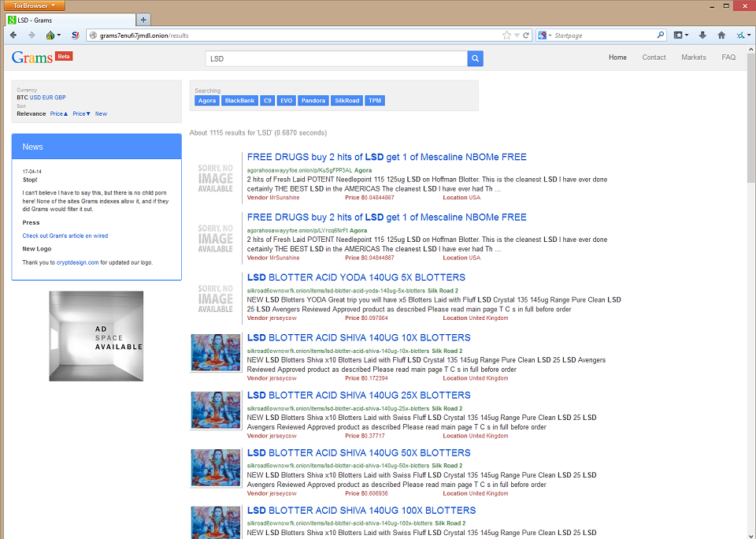Image resolution: width=756 pixels, height=539 pixels.
Task: Click the page's vertical scrollbar thumb
Action: pyautogui.click(x=751, y=119)
